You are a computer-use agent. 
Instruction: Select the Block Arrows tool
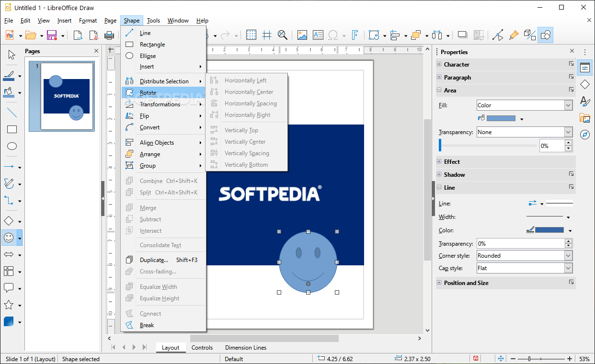9,254
